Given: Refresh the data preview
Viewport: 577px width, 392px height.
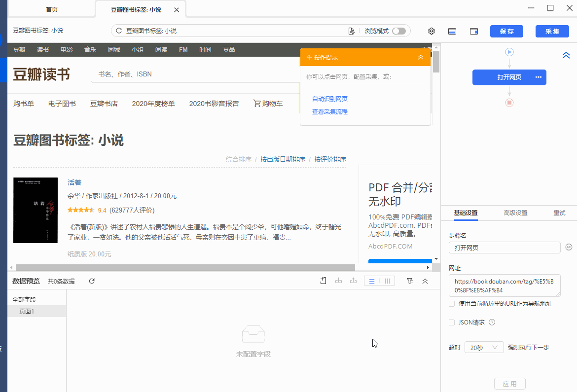Looking at the screenshot, I should click(92, 281).
